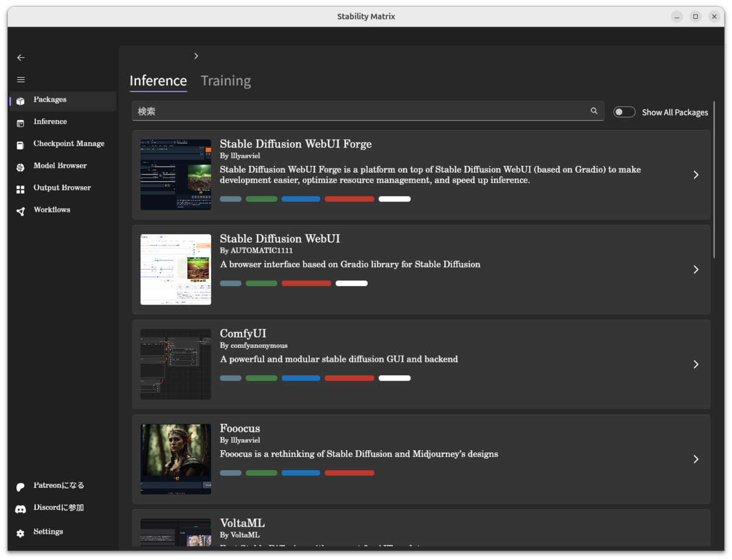Viewport: 732px width, 560px height.
Task: Open Model Browser in the sidebar
Action: point(63,167)
